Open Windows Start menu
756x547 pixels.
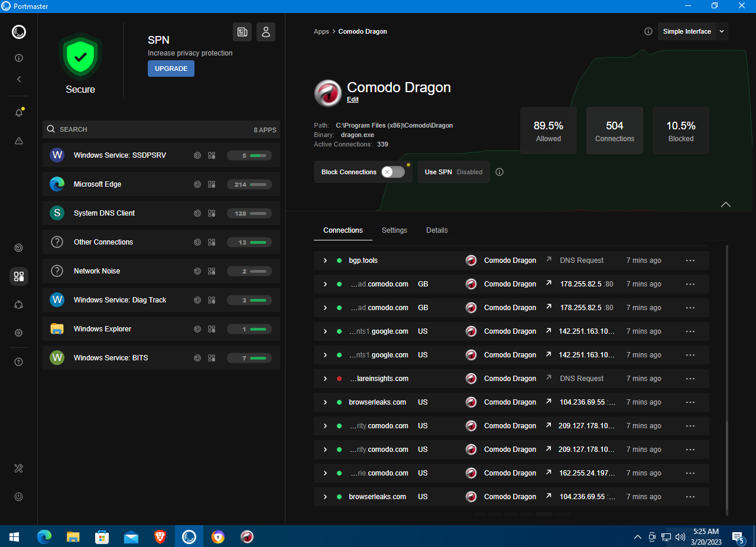tap(14, 536)
